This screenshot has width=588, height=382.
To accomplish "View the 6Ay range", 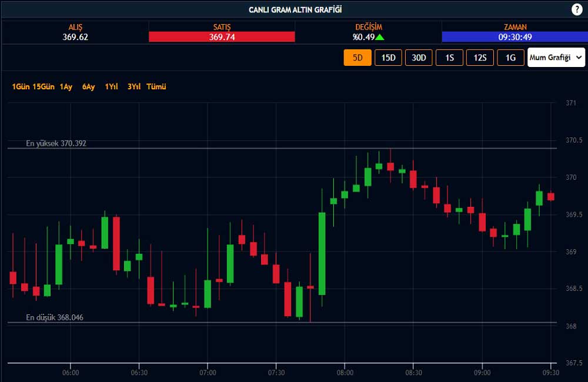I will [x=88, y=87].
